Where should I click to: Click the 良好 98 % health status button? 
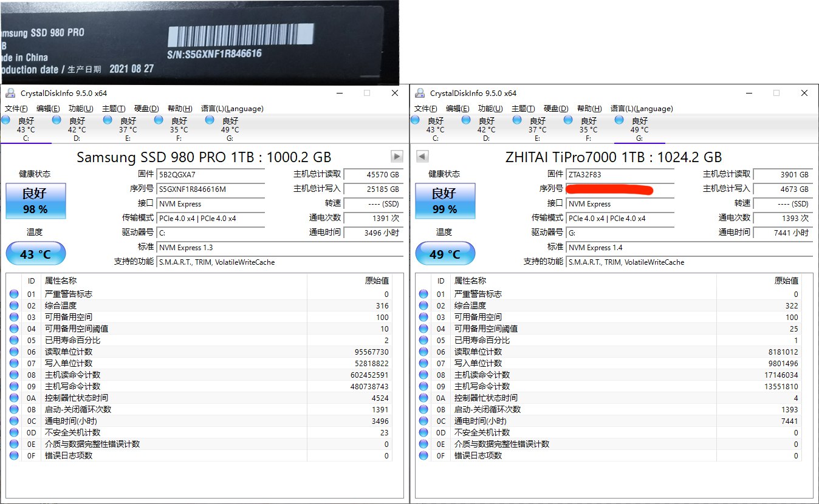click(x=35, y=201)
